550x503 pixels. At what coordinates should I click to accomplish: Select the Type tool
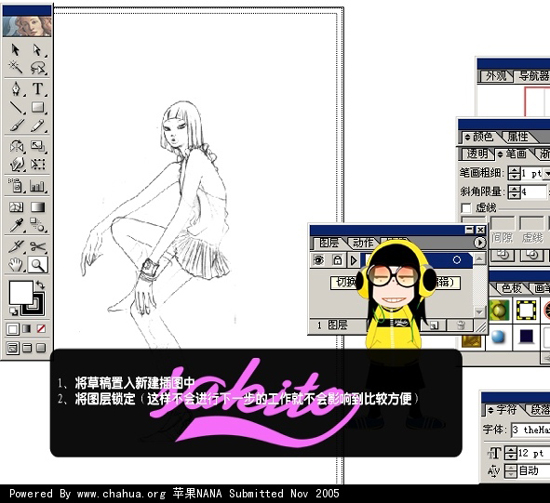(38, 89)
